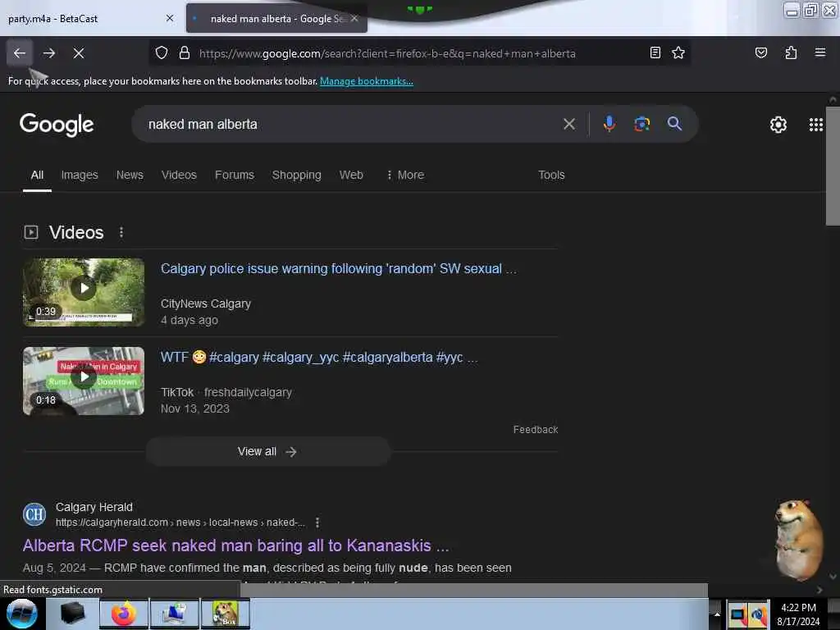Start a voice search with the microphone
The width and height of the screenshot is (840, 630).
click(x=609, y=125)
